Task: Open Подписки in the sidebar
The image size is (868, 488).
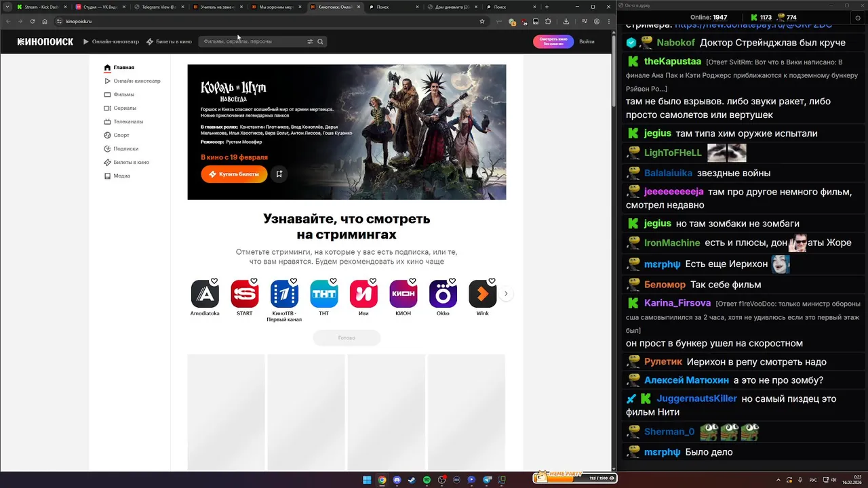Action: pos(121,149)
